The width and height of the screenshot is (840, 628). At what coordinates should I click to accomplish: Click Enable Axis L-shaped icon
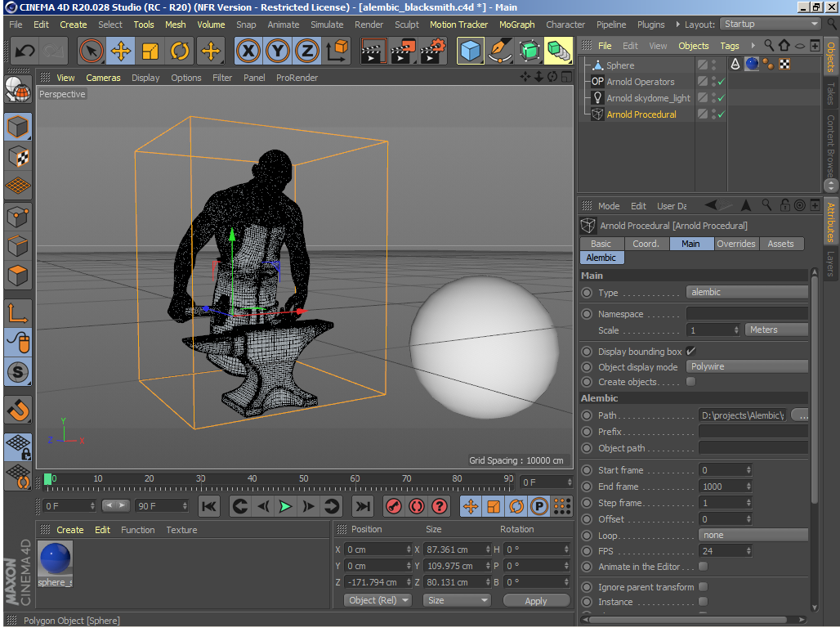18,314
